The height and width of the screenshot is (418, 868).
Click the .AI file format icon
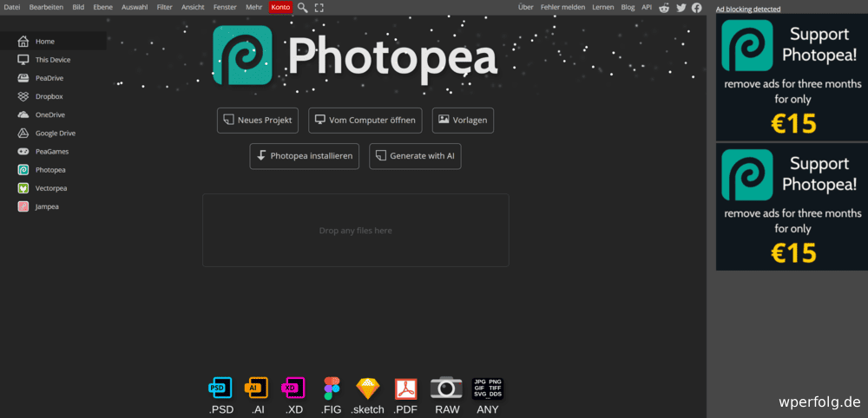[256, 389]
